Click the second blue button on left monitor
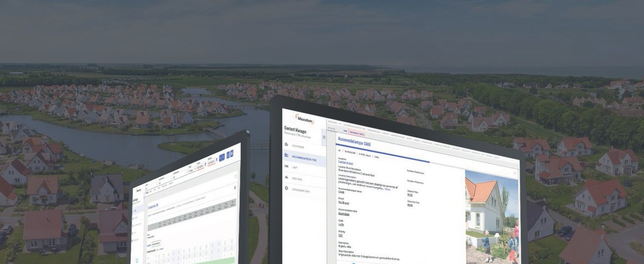 [228, 155]
